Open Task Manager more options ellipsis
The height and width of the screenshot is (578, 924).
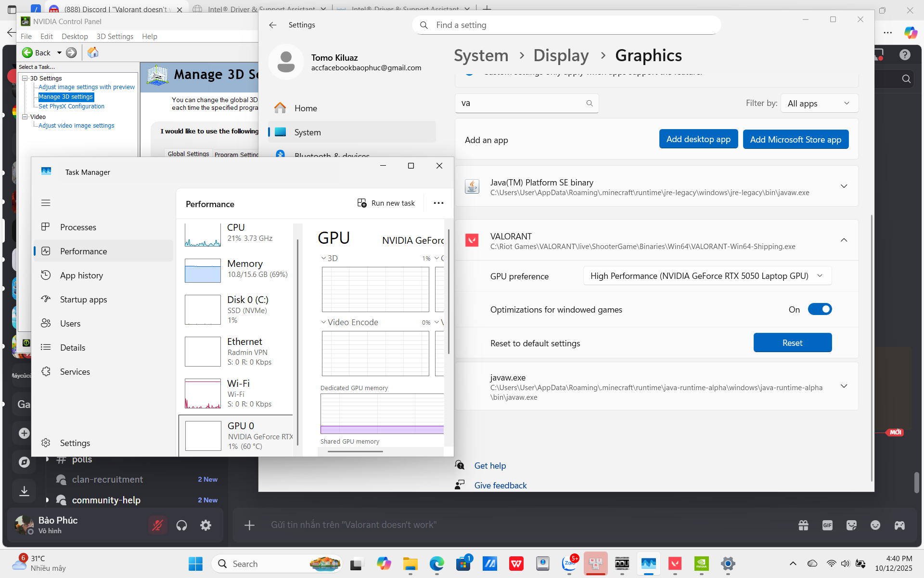(438, 203)
